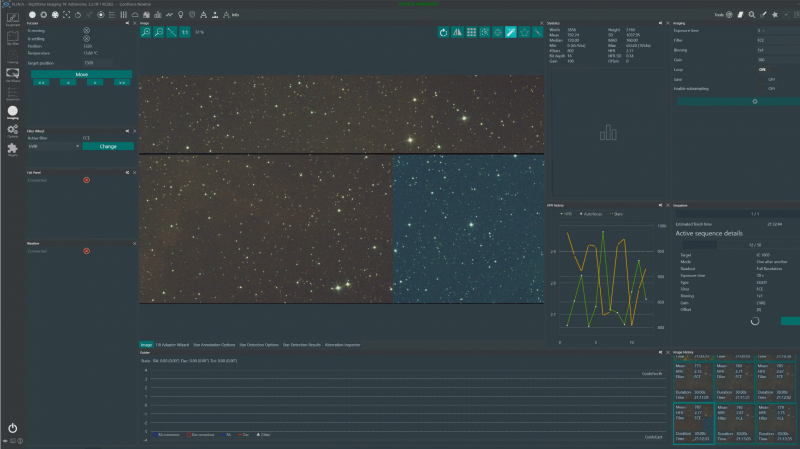Screen dimensions: 800x449
Task: Pin the Statistics panel using its pin icon
Action: pyautogui.click(x=660, y=23)
